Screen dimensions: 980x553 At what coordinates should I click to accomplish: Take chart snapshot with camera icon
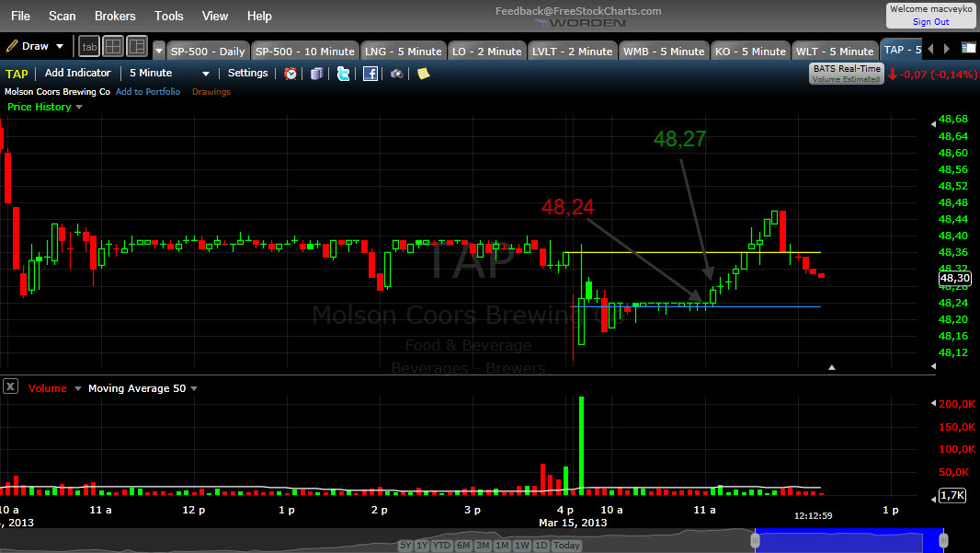tap(397, 74)
